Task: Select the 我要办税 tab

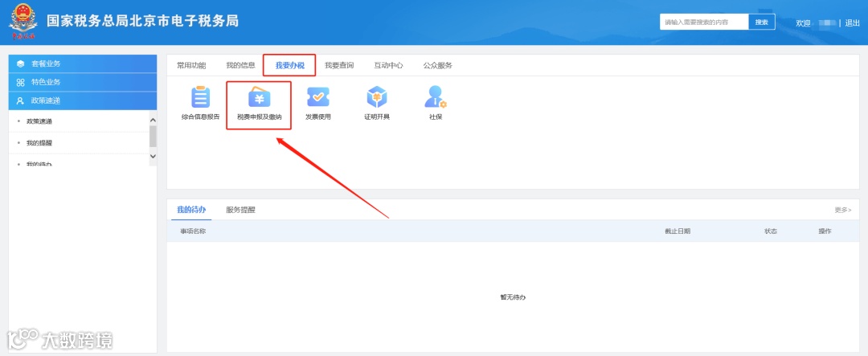Action: point(289,65)
